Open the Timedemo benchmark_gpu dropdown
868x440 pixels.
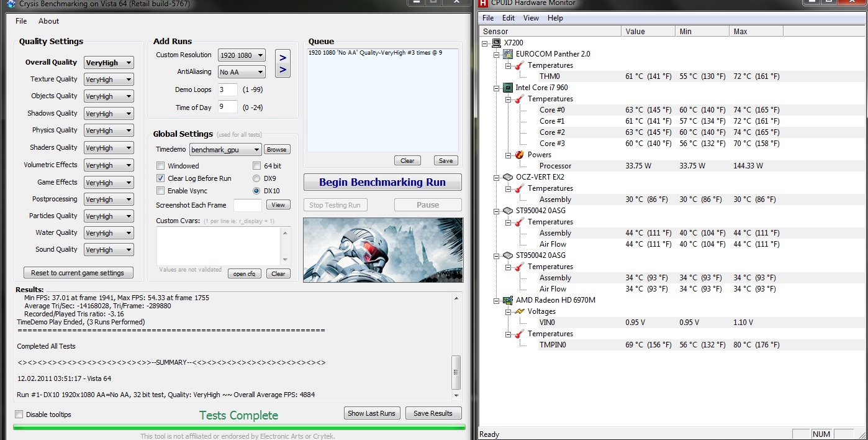(225, 150)
